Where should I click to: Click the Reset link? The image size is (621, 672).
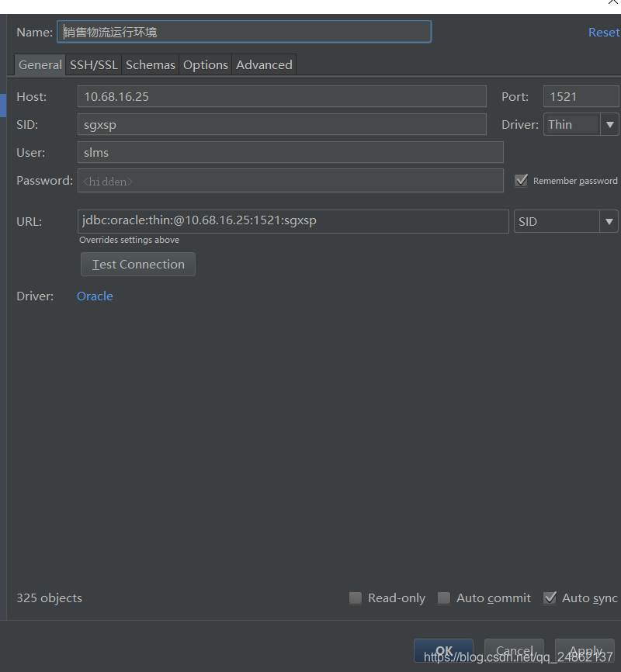pos(604,32)
